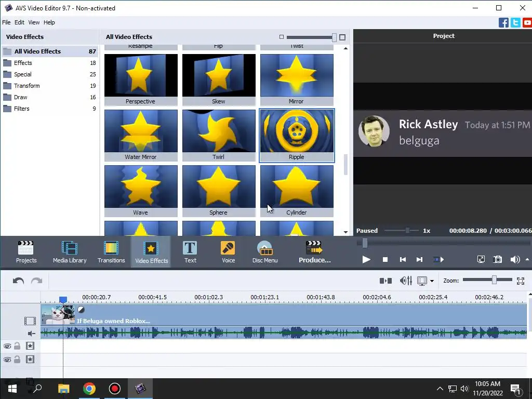Click first video effects track icon
The width and height of the screenshot is (532, 399).
pos(30,345)
